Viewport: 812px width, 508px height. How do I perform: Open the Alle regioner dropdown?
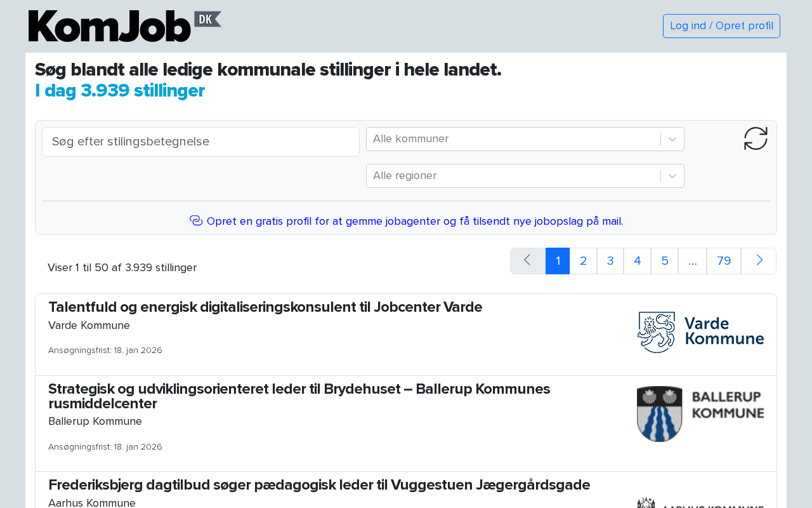tap(525, 176)
